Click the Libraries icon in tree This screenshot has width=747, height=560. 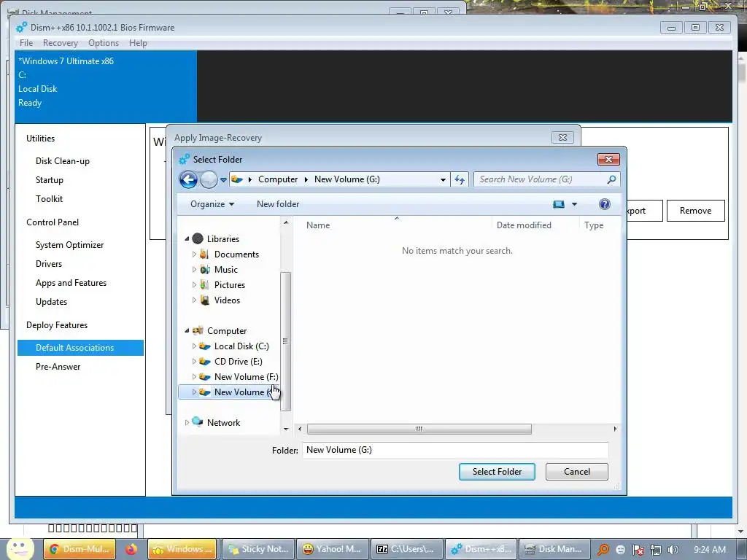tap(198, 238)
